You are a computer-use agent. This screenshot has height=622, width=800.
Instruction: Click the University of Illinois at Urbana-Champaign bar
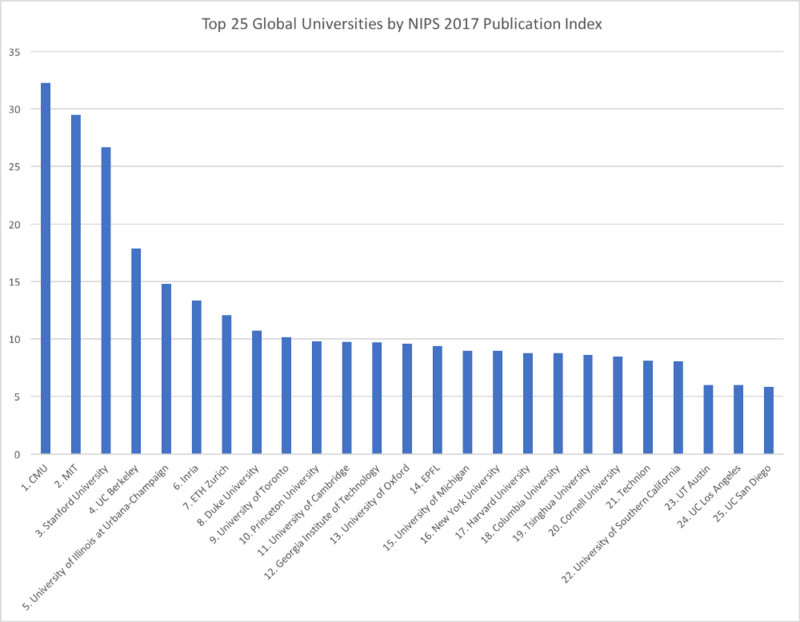(166, 368)
